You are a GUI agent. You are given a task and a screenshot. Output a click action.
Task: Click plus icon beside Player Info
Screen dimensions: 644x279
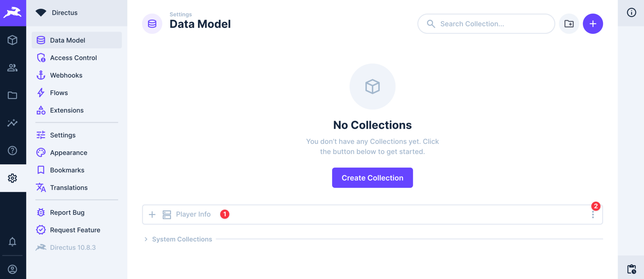click(152, 214)
